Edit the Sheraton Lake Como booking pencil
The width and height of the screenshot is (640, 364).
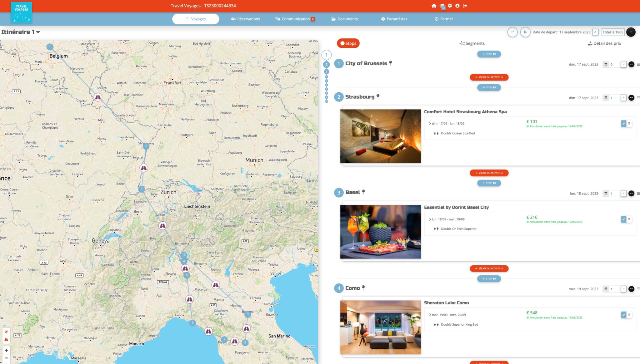(623, 315)
